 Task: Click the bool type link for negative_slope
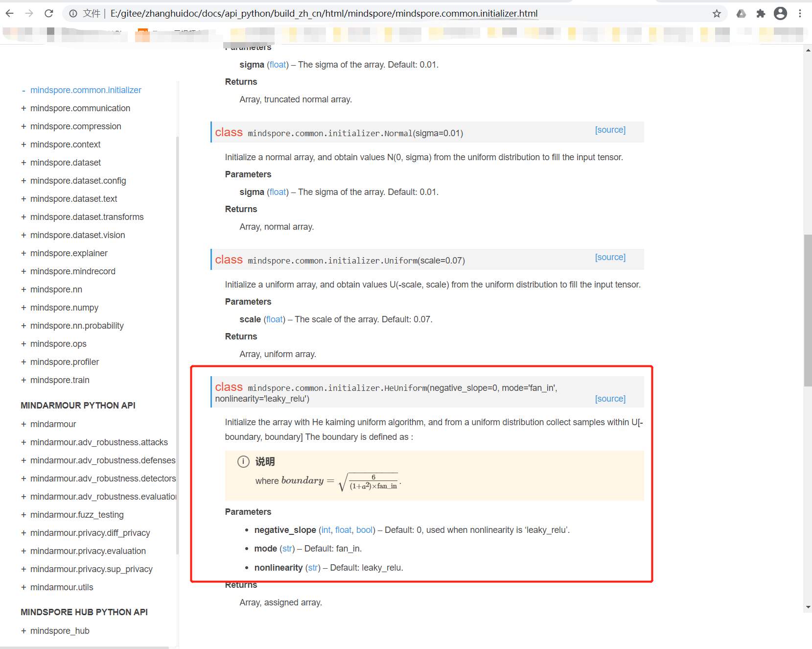pyautogui.click(x=364, y=530)
